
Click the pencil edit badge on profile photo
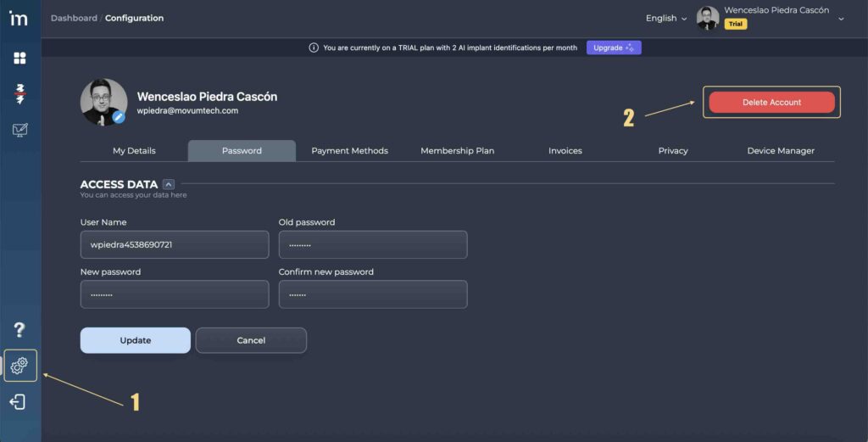[119, 117]
